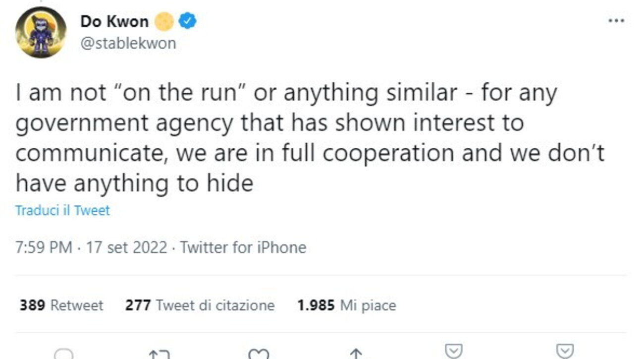Screen dimensions: 644x359
Task: Click the blue verified checkmark badge
Action: 190,21
